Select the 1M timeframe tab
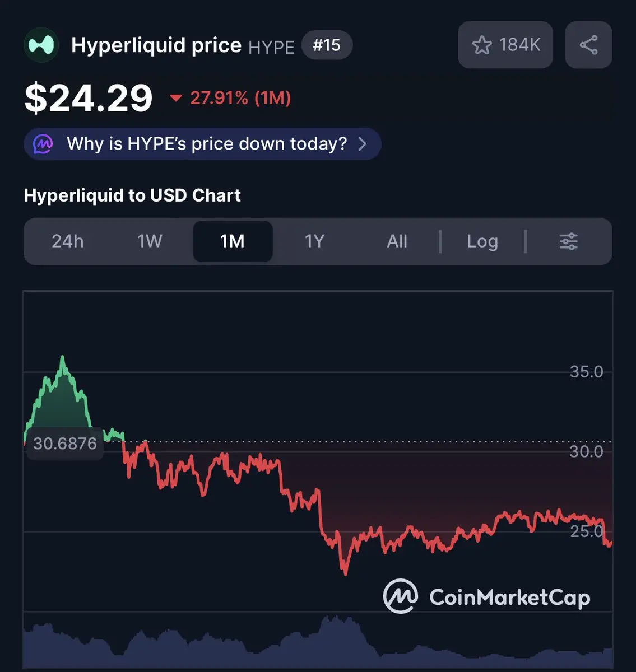Image resolution: width=636 pixels, height=672 pixels. [233, 241]
